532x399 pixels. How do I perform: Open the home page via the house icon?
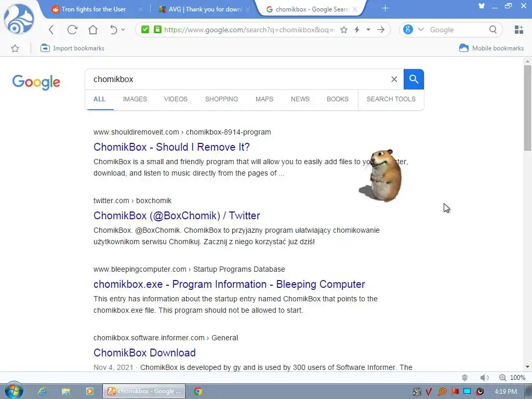tap(93, 30)
